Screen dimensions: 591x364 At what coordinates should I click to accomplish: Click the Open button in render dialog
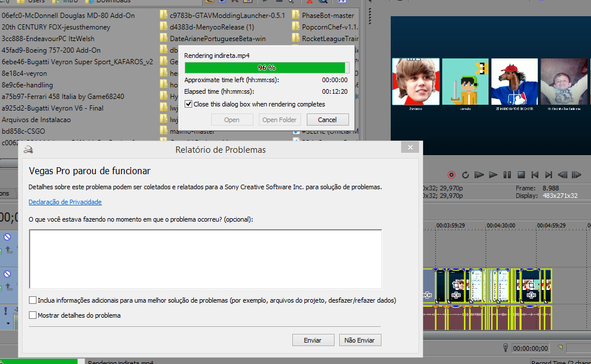[x=232, y=119]
